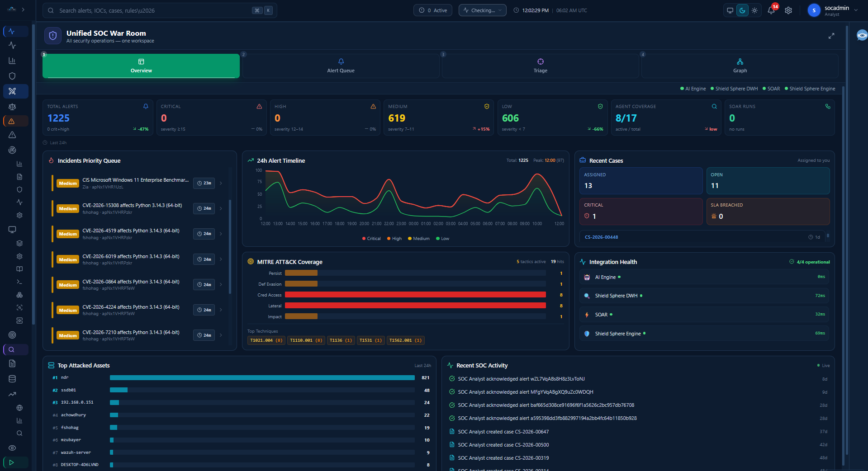The image size is (868, 471).
Task: Open the globe icon in the sidebar
Action: coord(19,408)
